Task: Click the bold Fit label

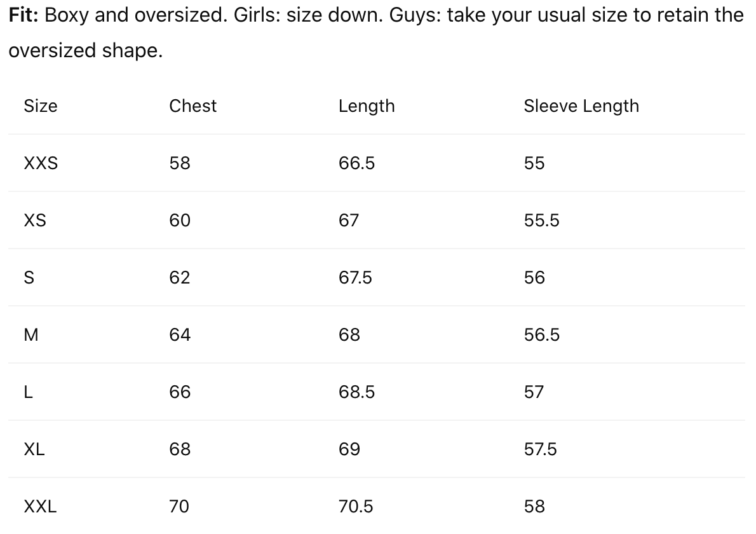Action: pyautogui.click(x=24, y=15)
